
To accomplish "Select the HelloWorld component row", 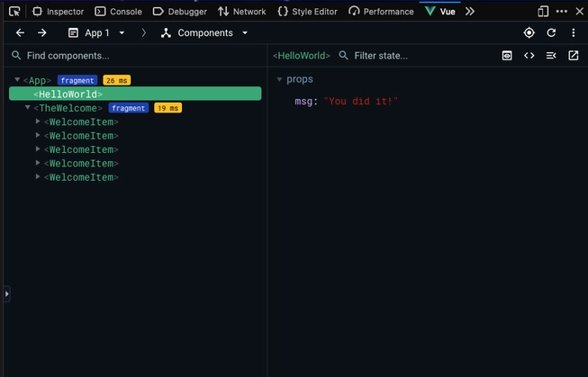I will coord(135,94).
